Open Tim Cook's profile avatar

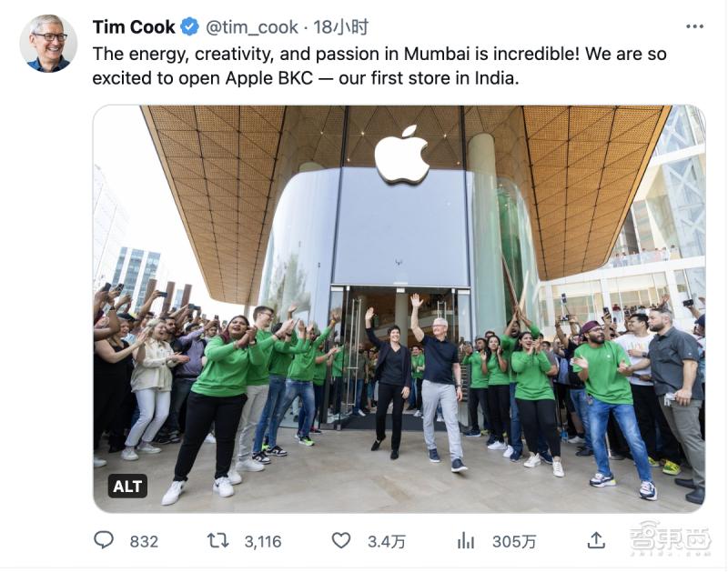click(x=48, y=43)
